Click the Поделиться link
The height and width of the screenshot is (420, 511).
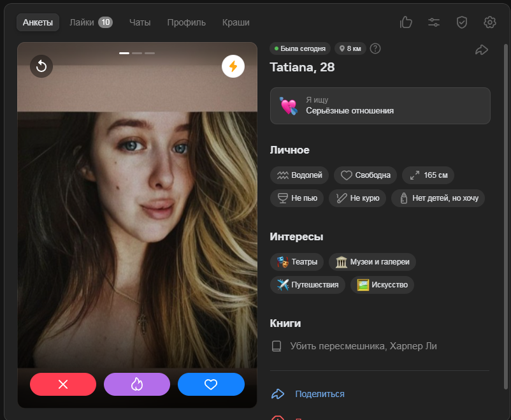pos(319,394)
